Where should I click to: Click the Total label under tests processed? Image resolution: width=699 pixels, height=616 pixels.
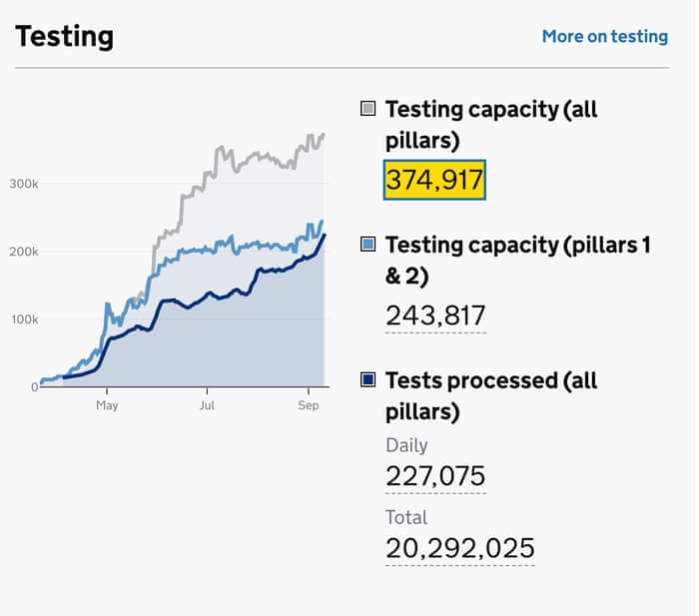click(x=406, y=517)
